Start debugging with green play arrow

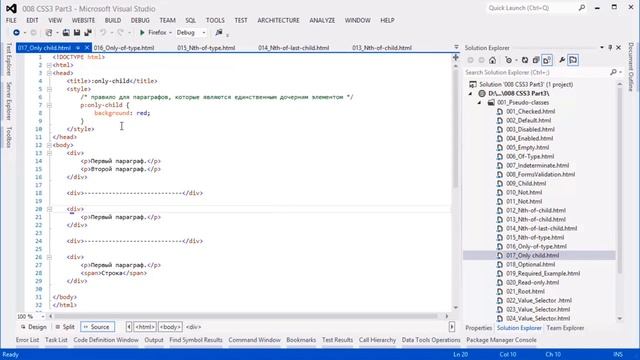[142, 32]
